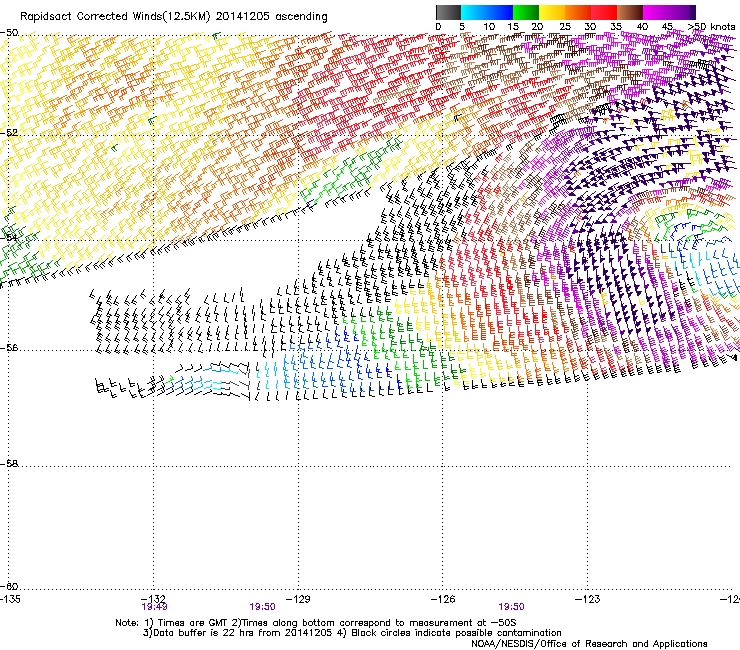Click the -50 latitude axis label
Screen dimensions: 740x650
click(x=9, y=33)
